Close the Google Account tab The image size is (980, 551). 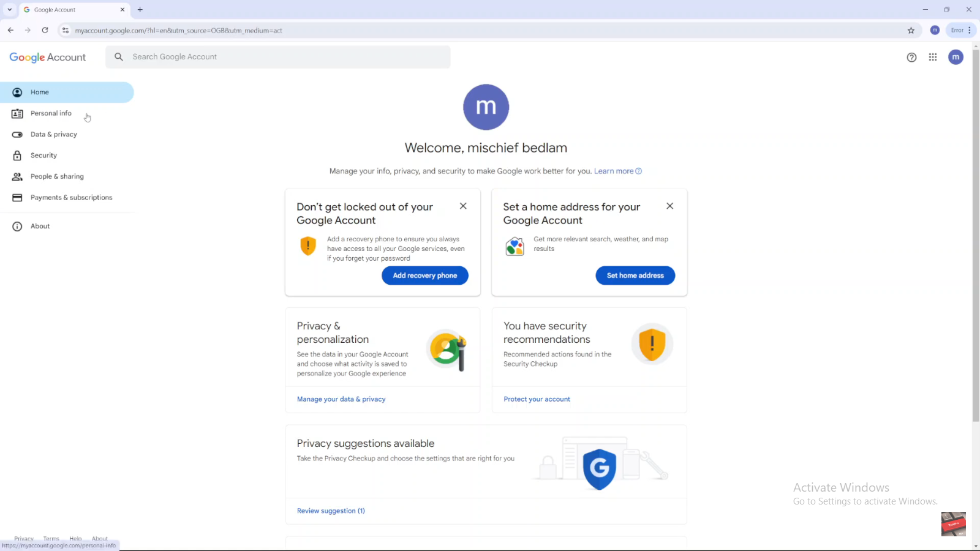123,10
